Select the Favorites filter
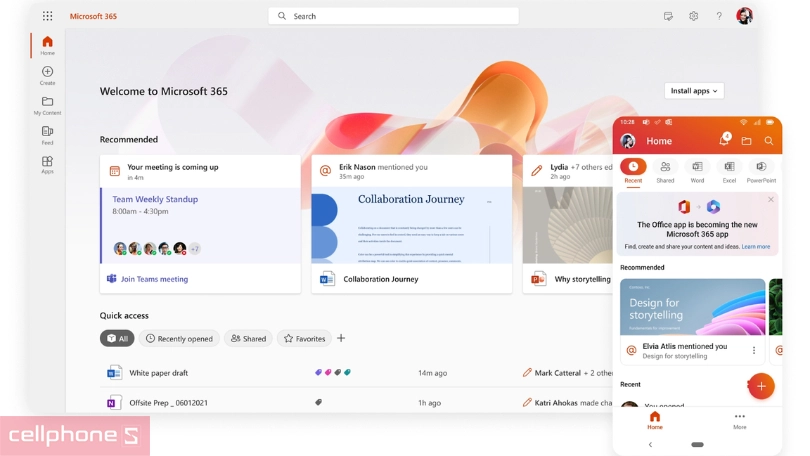810x456 pixels. (304, 338)
